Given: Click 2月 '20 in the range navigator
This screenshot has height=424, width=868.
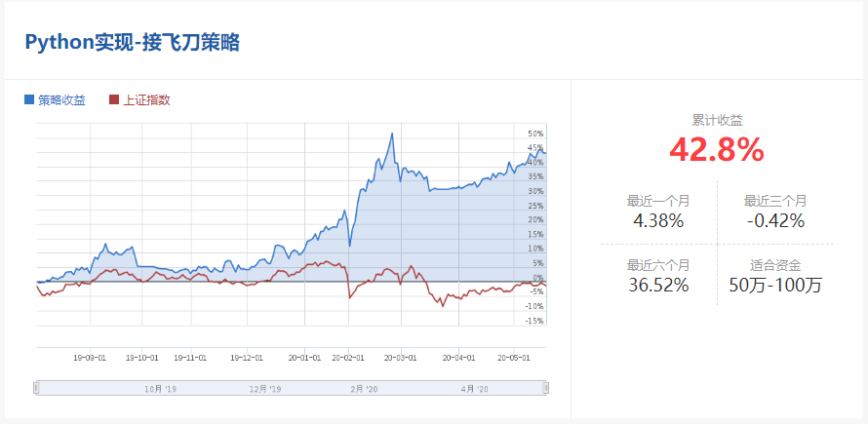Looking at the screenshot, I should coord(364,389).
